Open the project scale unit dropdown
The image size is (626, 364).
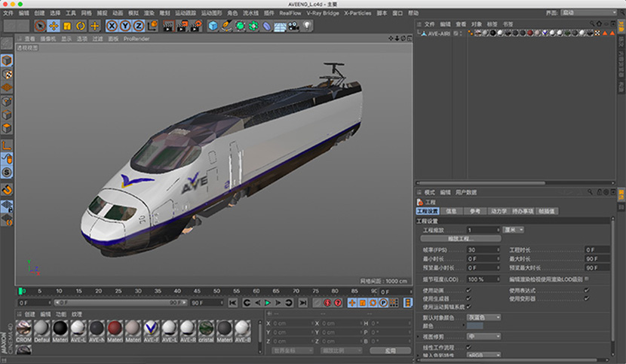point(514,230)
